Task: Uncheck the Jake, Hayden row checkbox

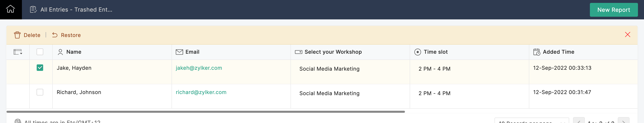Action: pyautogui.click(x=40, y=68)
